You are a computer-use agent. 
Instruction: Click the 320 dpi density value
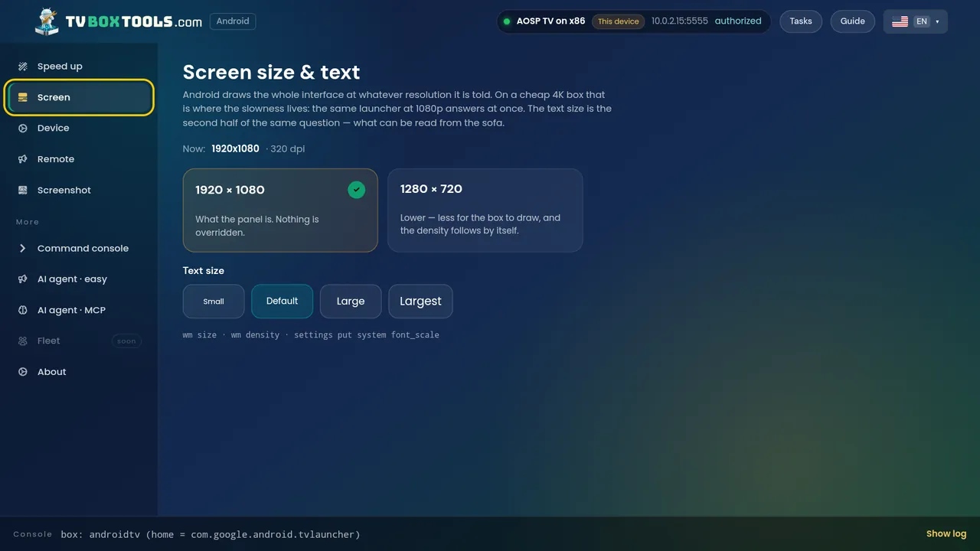(288, 148)
